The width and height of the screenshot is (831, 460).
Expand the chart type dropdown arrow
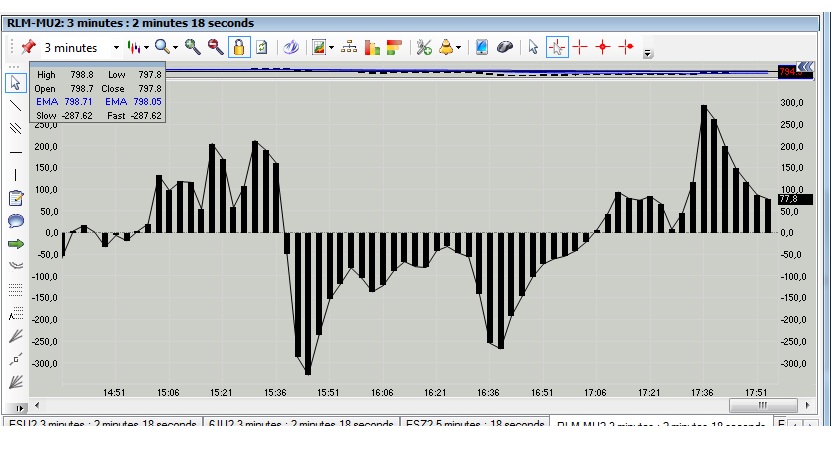point(146,48)
